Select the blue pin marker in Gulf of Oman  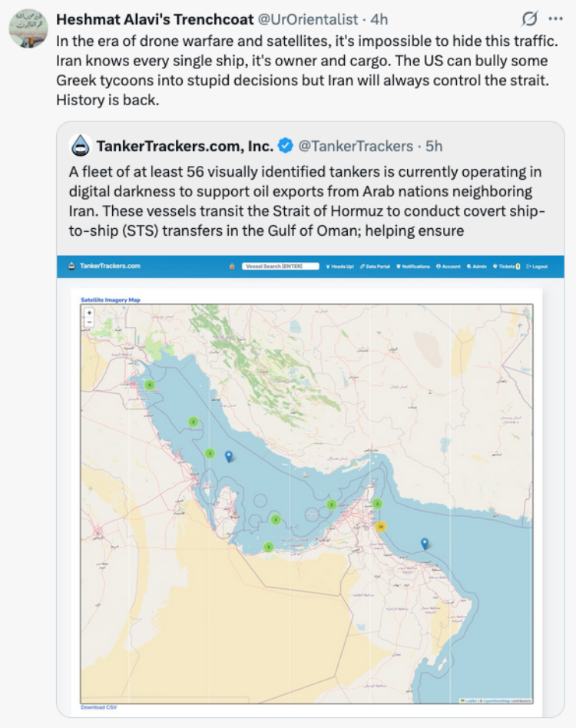coord(424,544)
